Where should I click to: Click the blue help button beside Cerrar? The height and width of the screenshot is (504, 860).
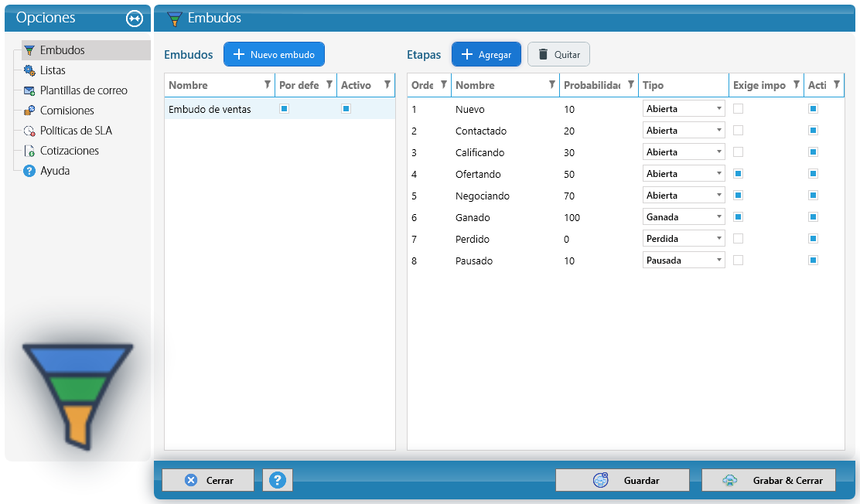[x=278, y=480]
